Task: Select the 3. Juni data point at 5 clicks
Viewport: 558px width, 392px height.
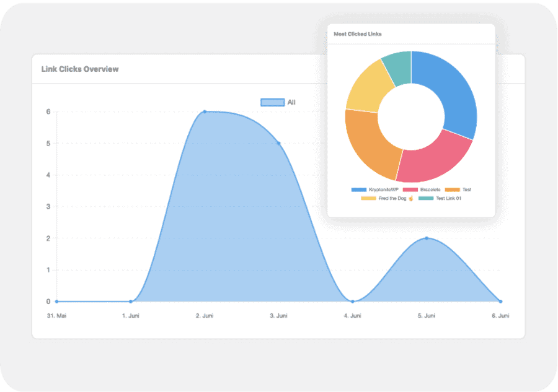Action: pyautogui.click(x=278, y=144)
